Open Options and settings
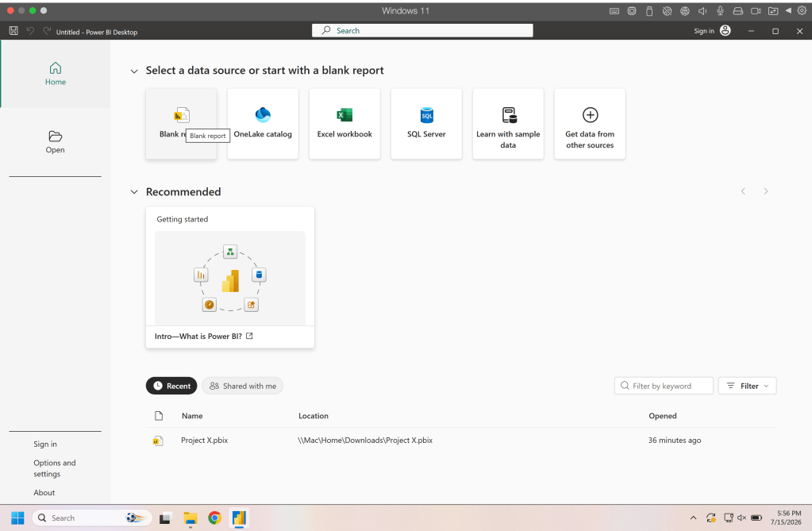Image resolution: width=812 pixels, height=531 pixels. [x=55, y=468]
